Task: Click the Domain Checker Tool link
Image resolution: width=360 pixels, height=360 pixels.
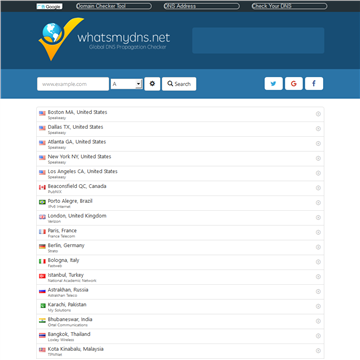Action: click(x=114, y=6)
